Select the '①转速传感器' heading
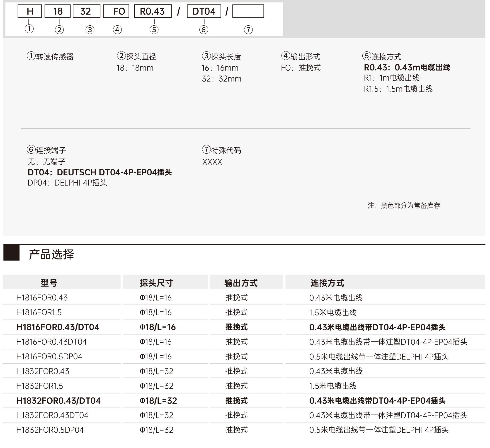 [50, 56]
